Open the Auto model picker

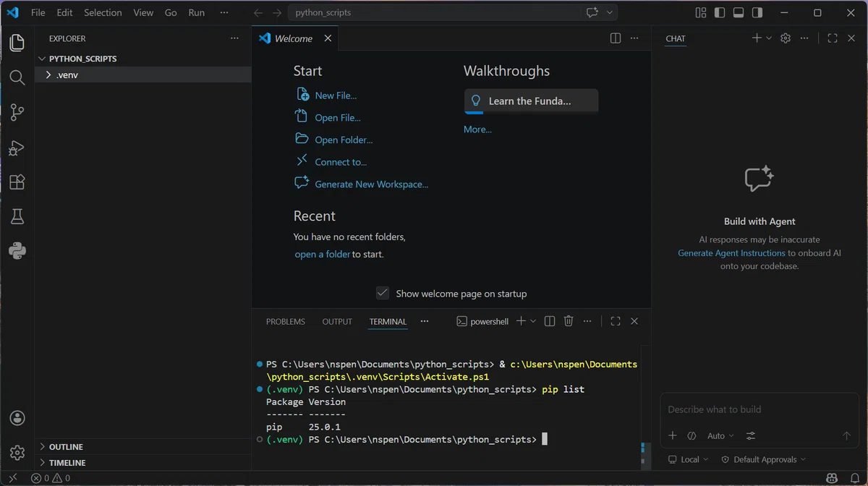click(x=720, y=435)
